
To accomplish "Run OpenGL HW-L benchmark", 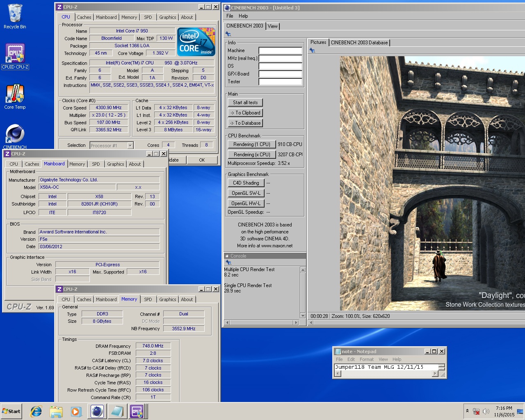I will click(246, 203).
